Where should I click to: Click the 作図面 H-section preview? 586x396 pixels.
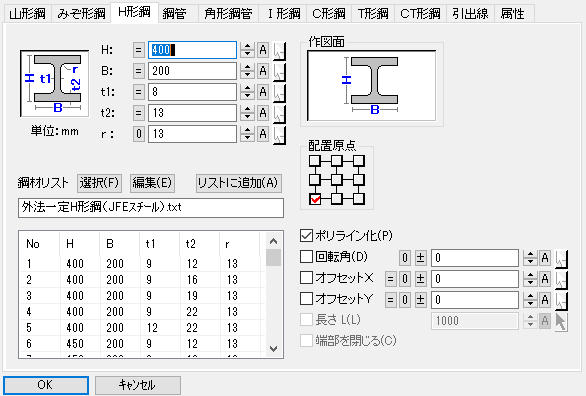(371, 86)
